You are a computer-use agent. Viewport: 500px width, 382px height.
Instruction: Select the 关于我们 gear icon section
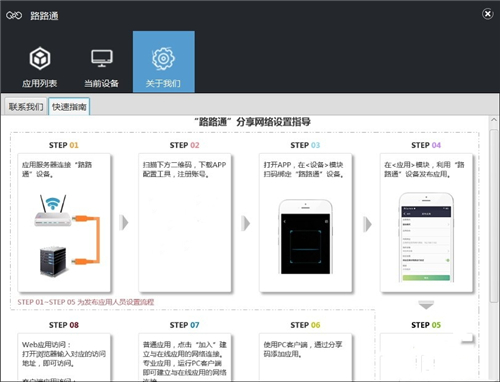coord(164,62)
